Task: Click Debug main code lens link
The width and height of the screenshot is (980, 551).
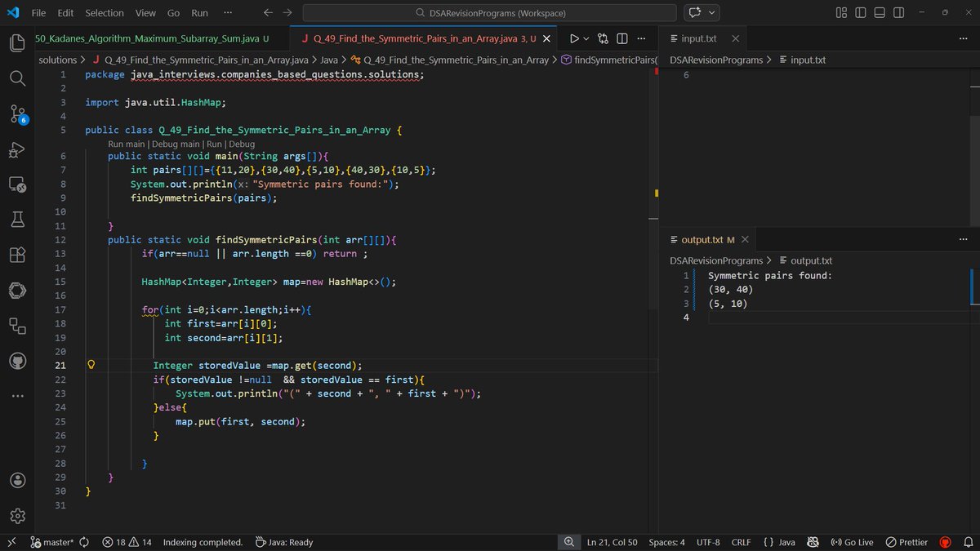Action: [176, 144]
